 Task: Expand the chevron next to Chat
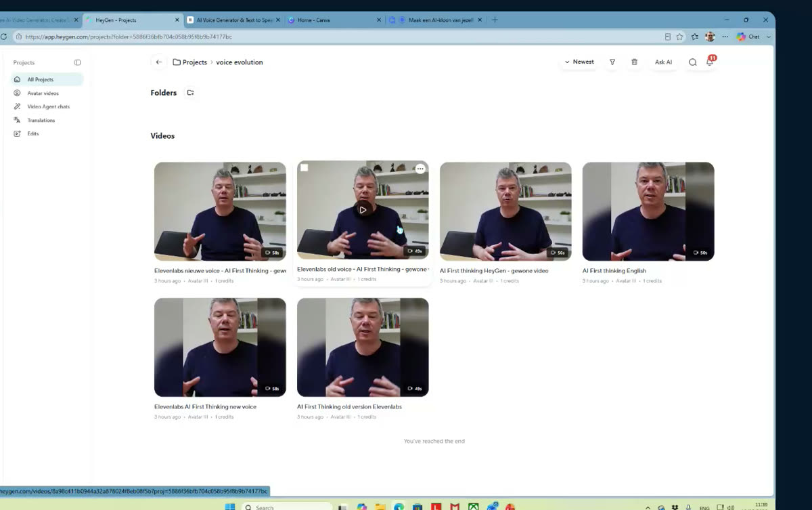769,37
